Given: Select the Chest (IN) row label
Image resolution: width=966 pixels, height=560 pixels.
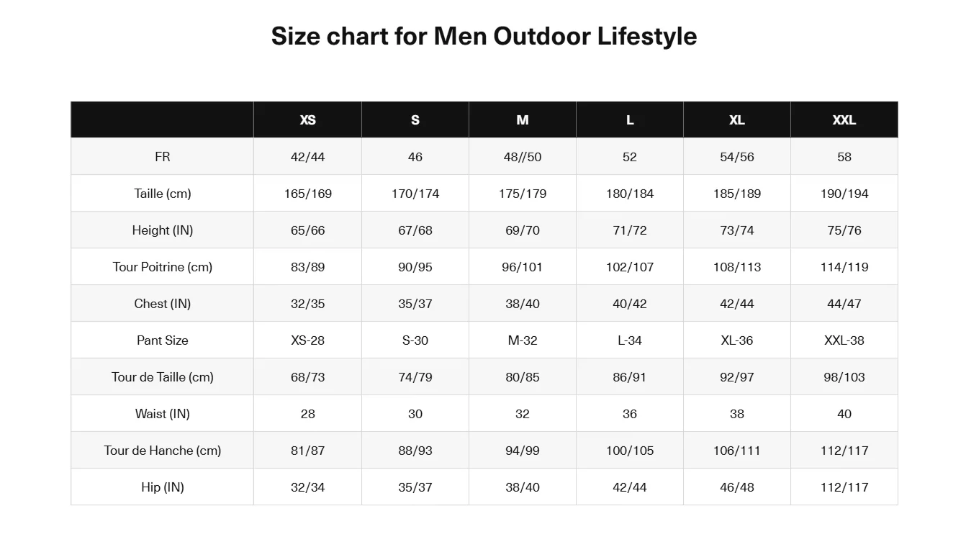Looking at the screenshot, I should coord(163,304).
